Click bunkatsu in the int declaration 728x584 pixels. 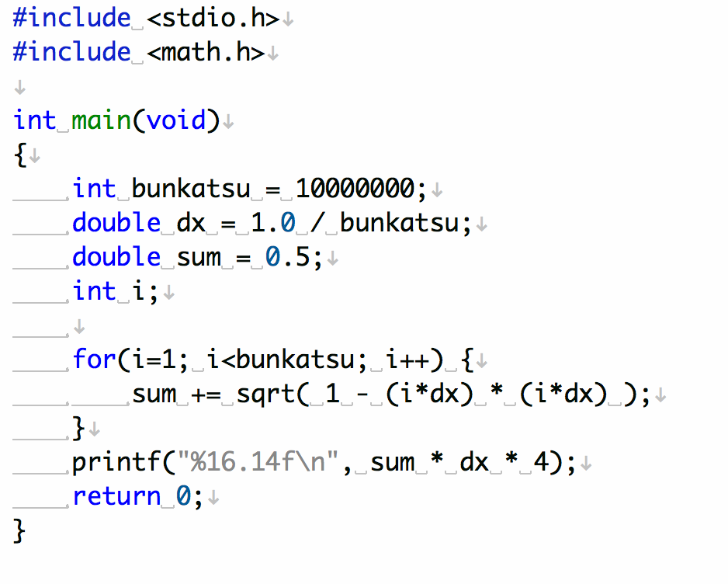(191, 189)
